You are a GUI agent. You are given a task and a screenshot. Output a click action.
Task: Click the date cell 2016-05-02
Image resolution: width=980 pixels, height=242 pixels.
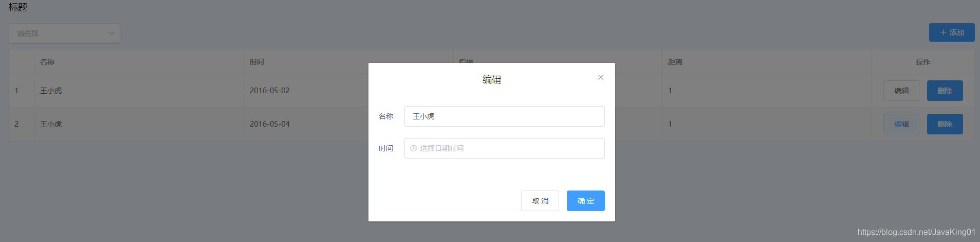(270, 91)
